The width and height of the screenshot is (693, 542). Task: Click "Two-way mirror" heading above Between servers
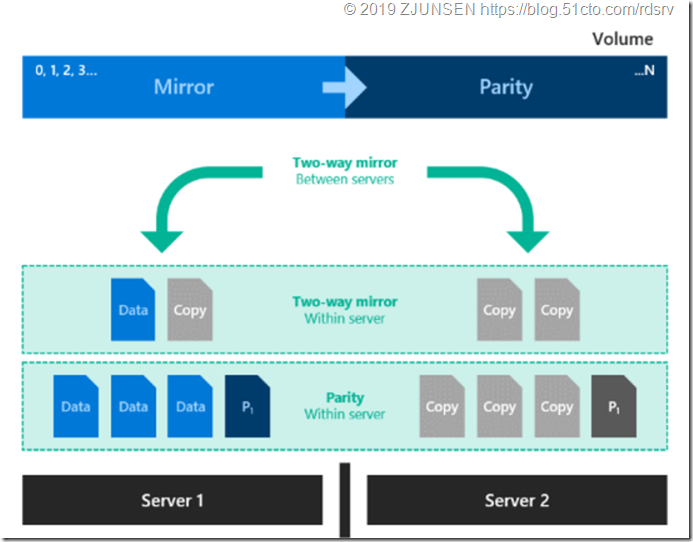pyautogui.click(x=345, y=163)
